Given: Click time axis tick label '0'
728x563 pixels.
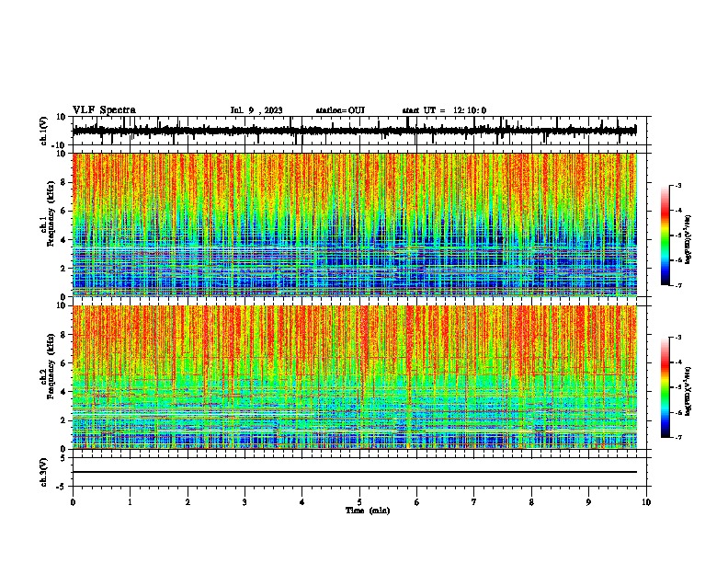Looking at the screenshot, I should (73, 502).
